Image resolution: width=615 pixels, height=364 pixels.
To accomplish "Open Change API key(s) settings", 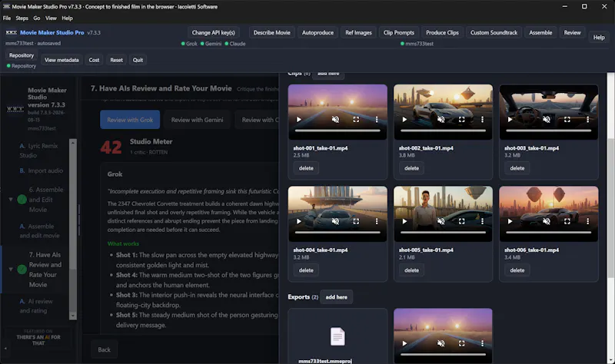I will (x=214, y=32).
